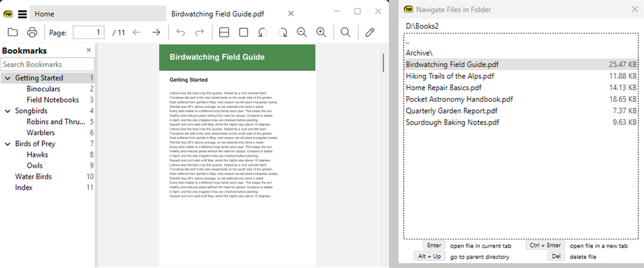
Task: Switch to the Home tab
Action: point(98,14)
